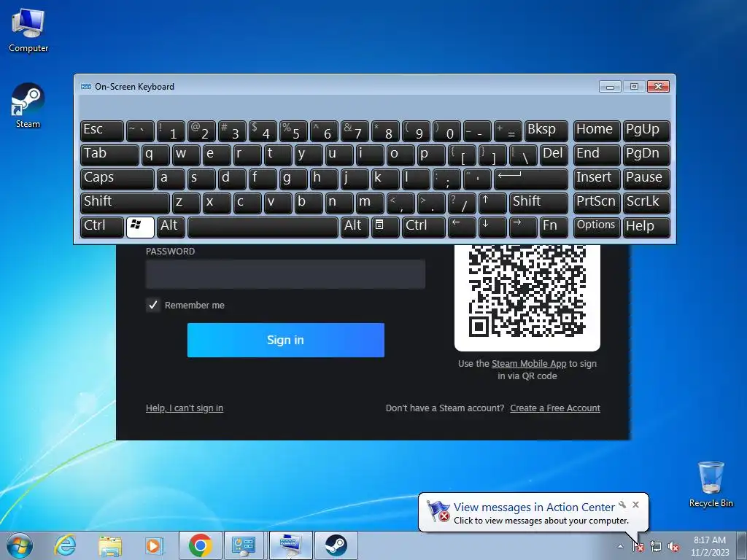
Task: Click the End key
Action: click(597, 155)
